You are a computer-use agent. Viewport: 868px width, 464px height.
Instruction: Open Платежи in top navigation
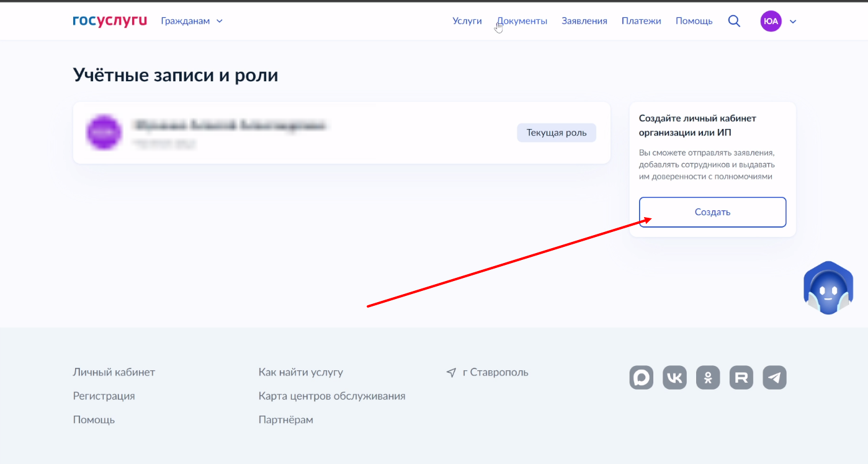click(x=641, y=21)
